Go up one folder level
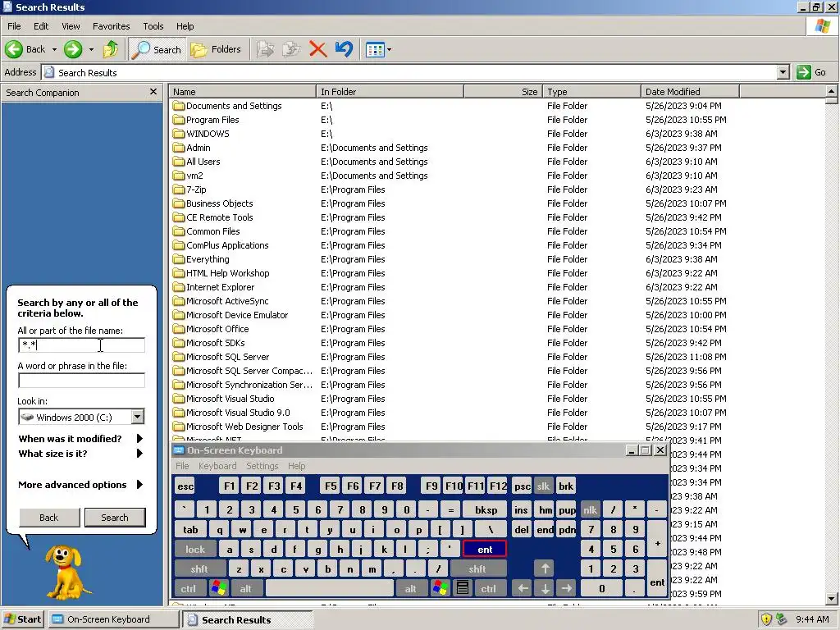 (x=111, y=49)
